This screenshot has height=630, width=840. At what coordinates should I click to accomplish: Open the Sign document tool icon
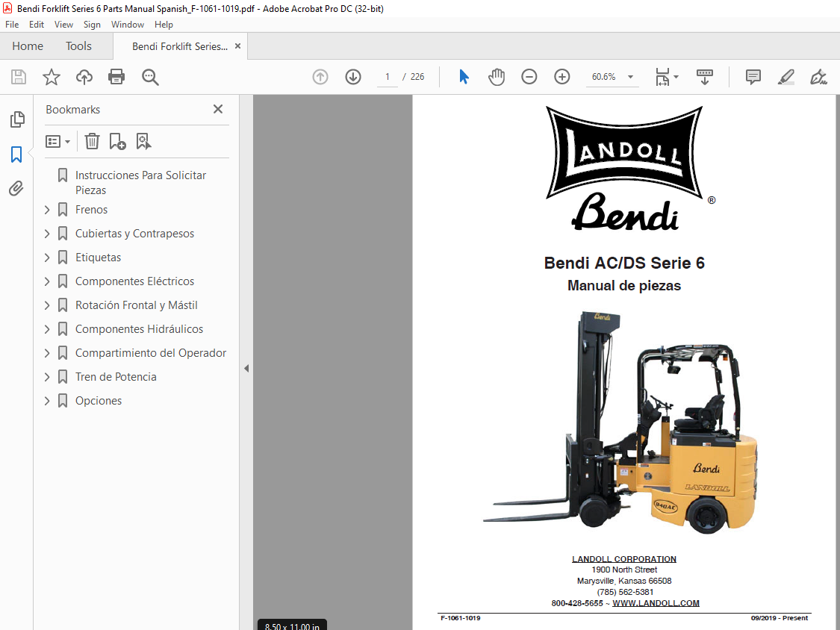click(818, 77)
